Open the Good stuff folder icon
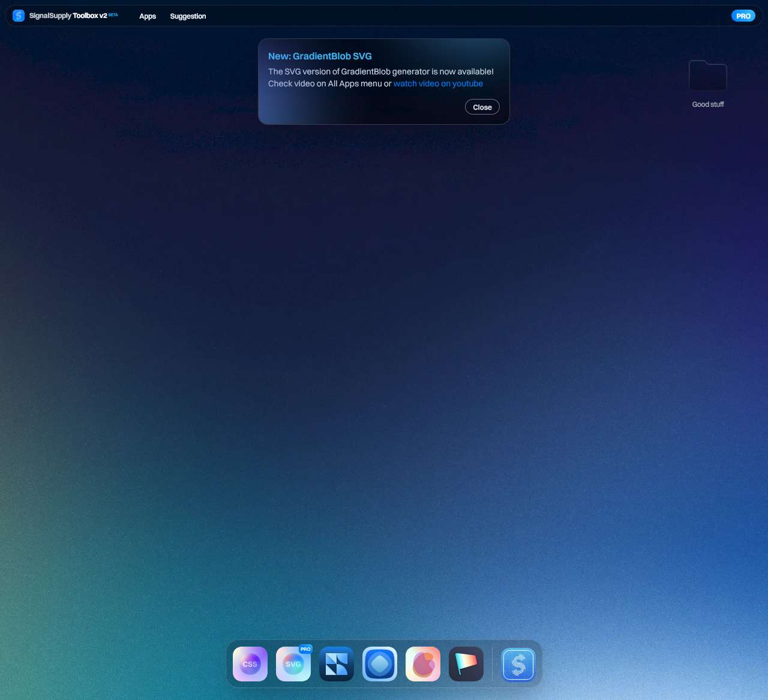Image resolution: width=768 pixels, height=700 pixels. click(708, 76)
